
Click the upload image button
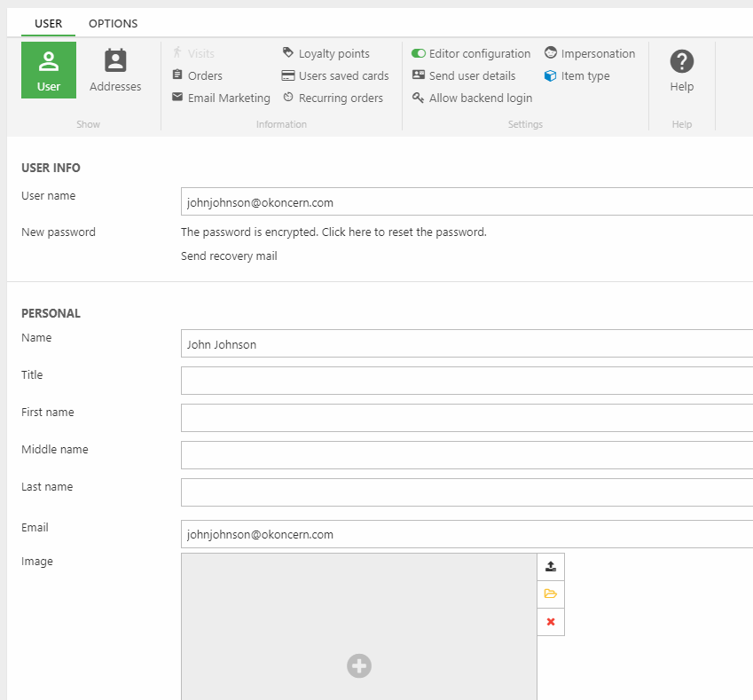pyautogui.click(x=551, y=567)
